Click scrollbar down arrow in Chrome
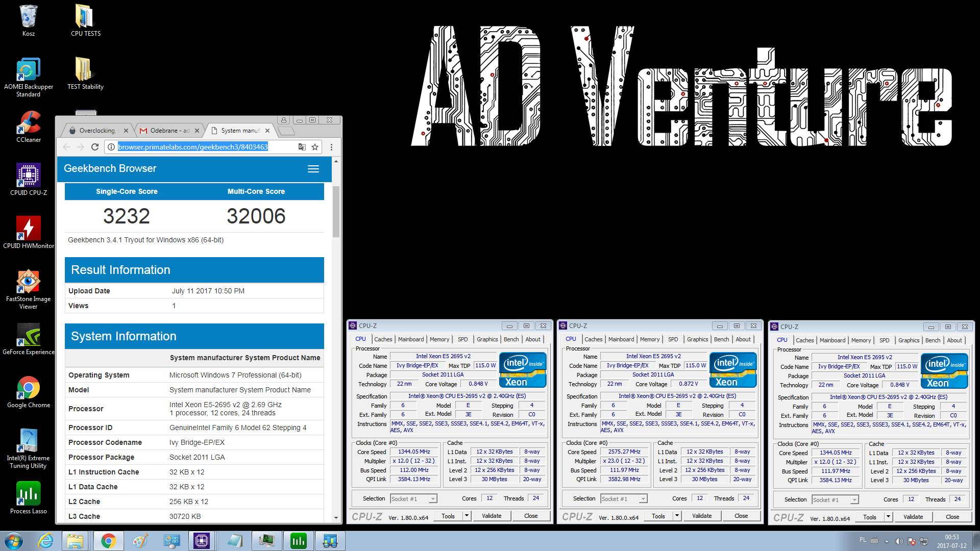 point(336,518)
